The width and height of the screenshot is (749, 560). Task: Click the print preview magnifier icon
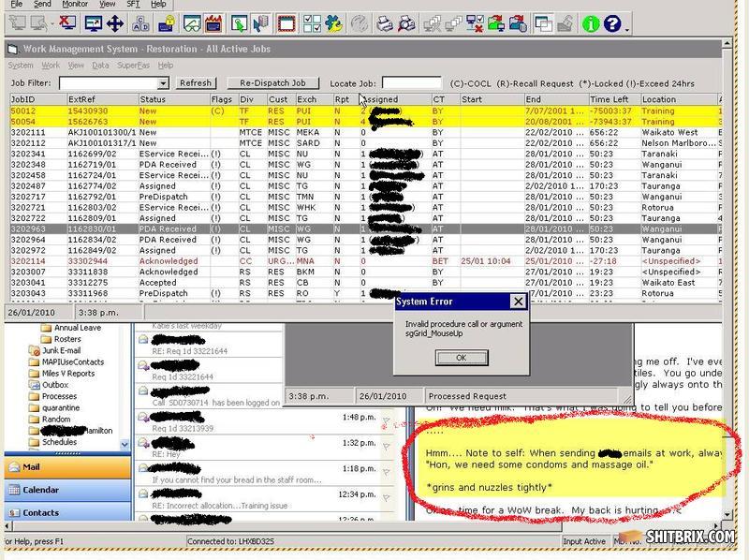click(x=406, y=22)
